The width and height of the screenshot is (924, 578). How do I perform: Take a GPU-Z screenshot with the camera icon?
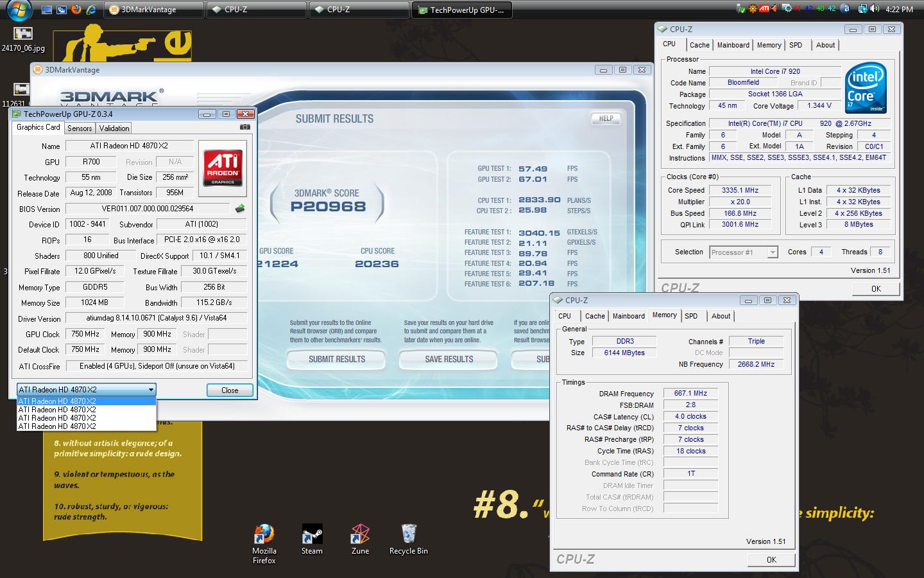pos(244,127)
